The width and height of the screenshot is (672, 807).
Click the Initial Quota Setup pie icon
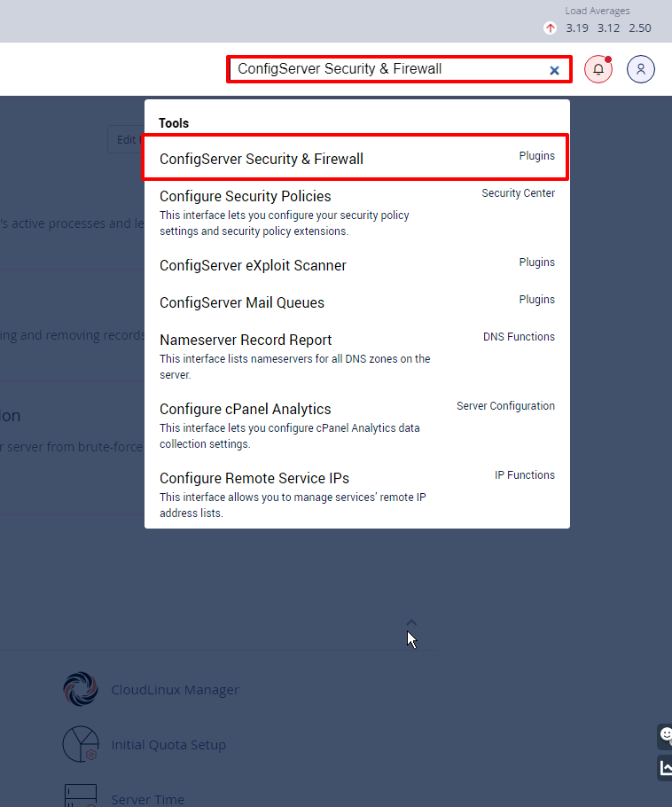81,744
